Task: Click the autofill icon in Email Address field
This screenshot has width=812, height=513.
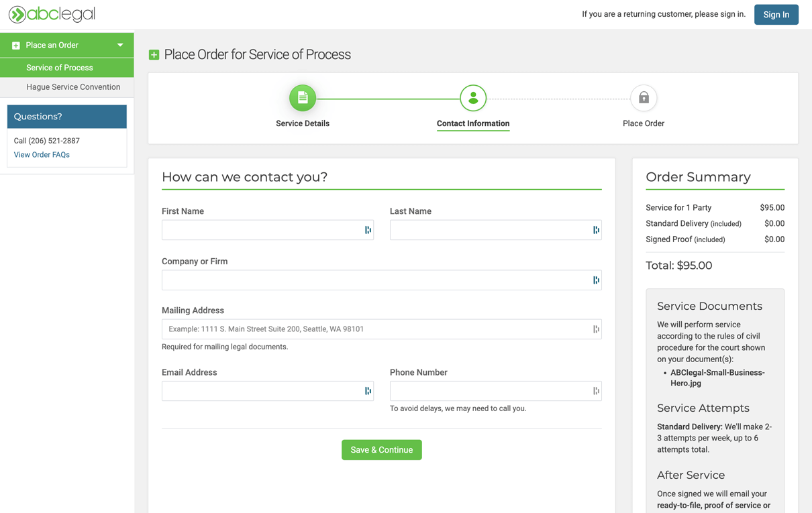Action: (368, 391)
